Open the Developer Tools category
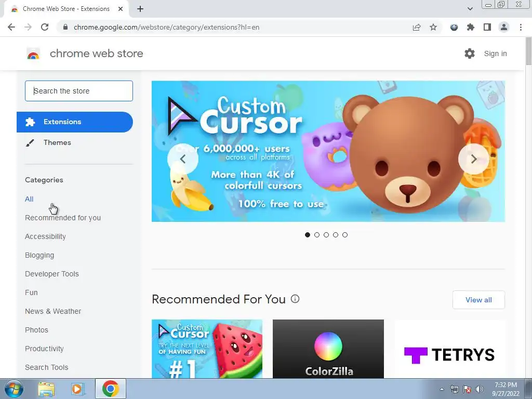532x399 pixels. coord(52,274)
